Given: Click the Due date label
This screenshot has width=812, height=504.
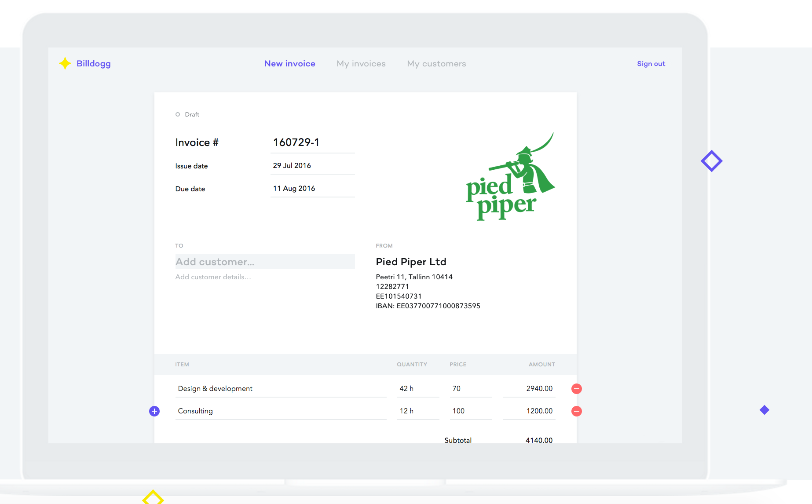Looking at the screenshot, I should pyautogui.click(x=190, y=189).
